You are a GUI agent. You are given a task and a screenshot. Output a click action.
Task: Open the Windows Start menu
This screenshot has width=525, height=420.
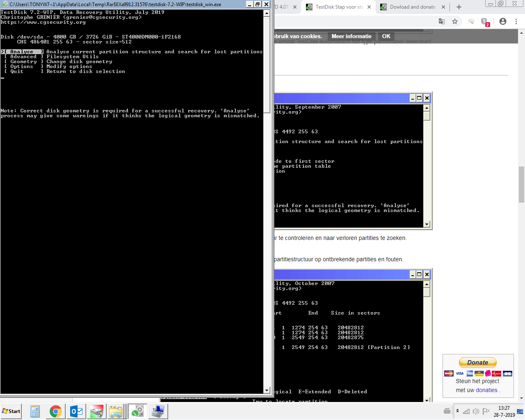point(11,411)
